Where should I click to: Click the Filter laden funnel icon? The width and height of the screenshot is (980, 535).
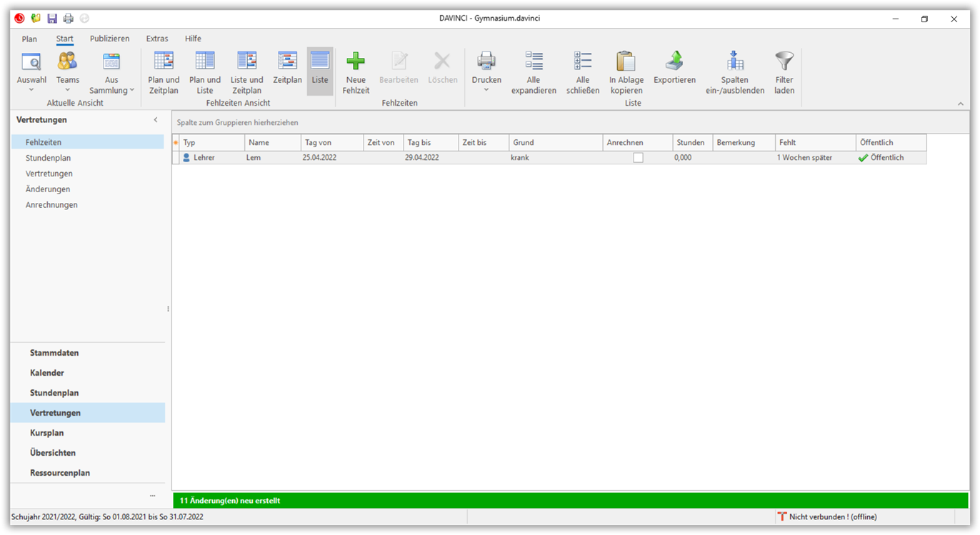[x=784, y=62]
